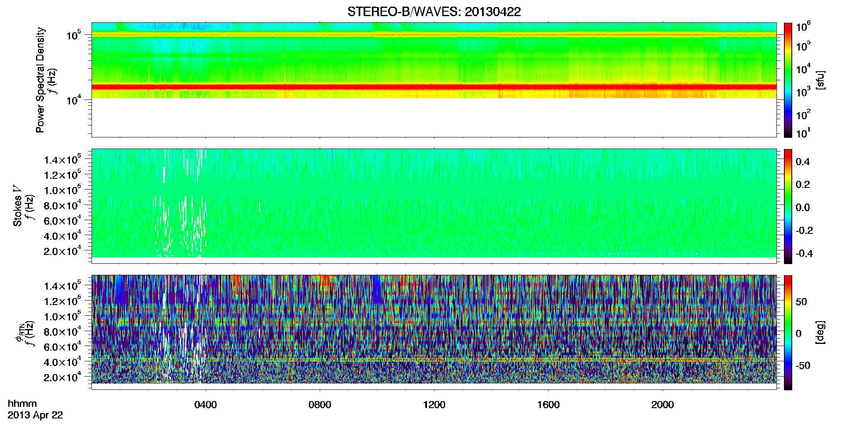Select the 2000 time axis label
868x447 pixels.
click(663, 405)
